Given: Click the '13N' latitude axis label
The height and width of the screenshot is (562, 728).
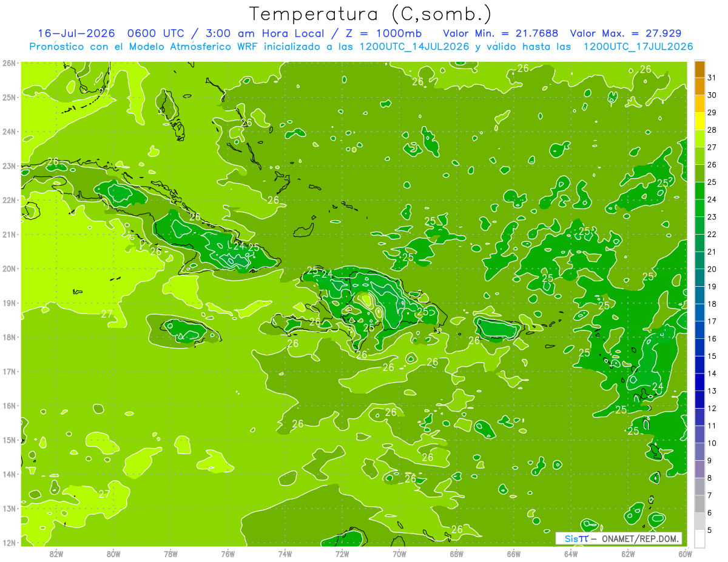Looking at the screenshot, I should (8, 508).
